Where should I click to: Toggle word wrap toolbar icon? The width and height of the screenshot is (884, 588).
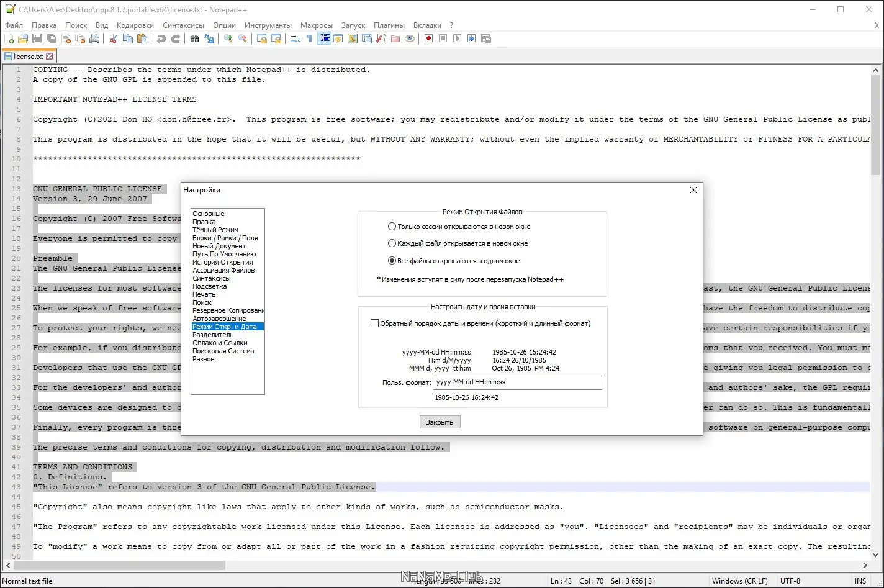click(x=295, y=38)
